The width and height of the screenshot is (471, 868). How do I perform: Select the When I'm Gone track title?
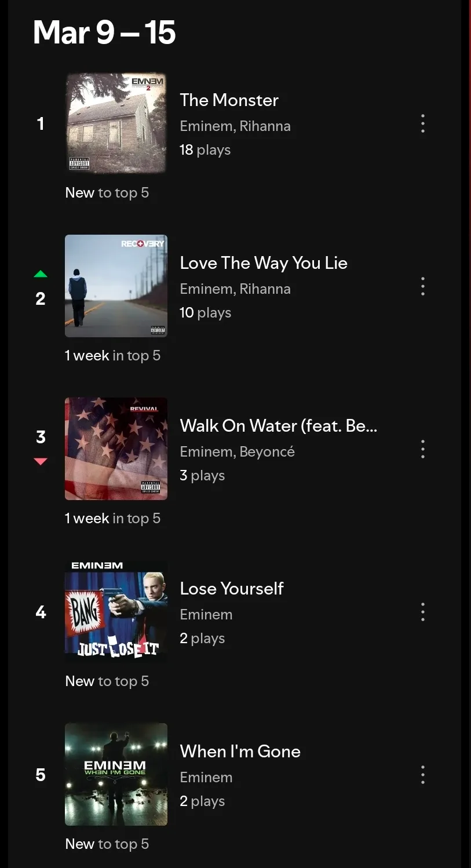click(x=240, y=752)
